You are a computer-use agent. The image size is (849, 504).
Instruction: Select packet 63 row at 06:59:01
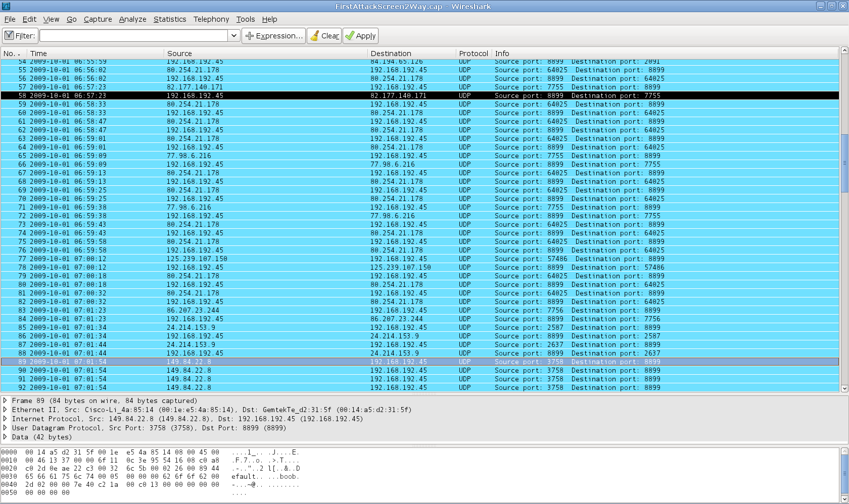(x=419, y=138)
